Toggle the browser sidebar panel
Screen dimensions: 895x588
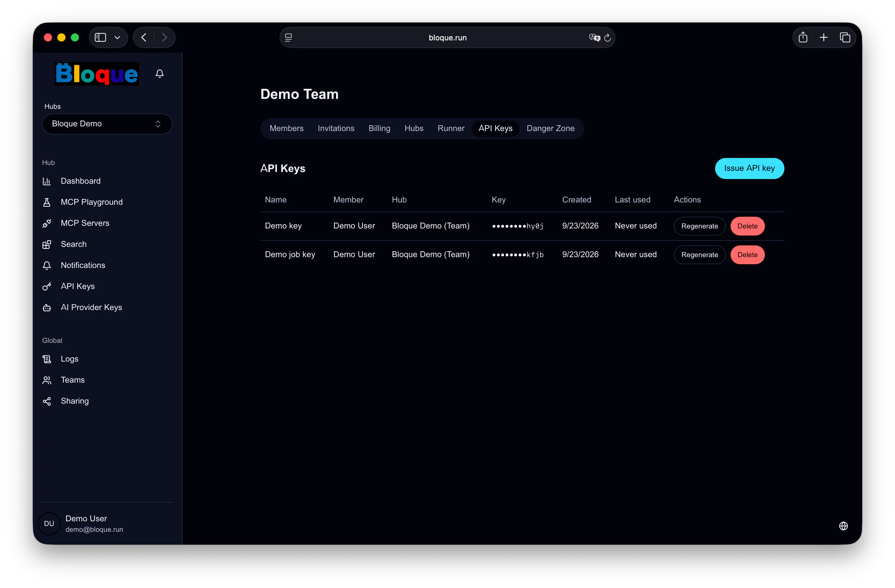100,38
